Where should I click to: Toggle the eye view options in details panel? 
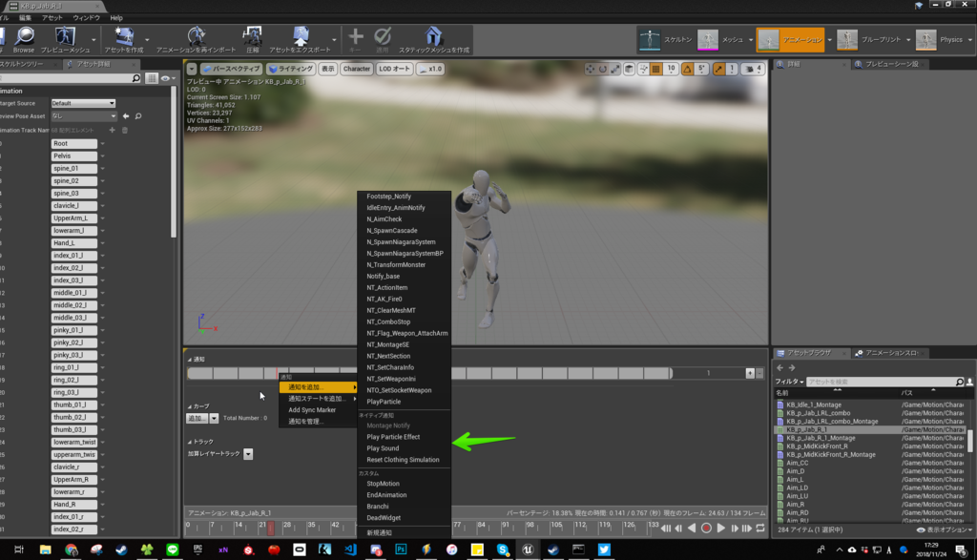pos(167,78)
